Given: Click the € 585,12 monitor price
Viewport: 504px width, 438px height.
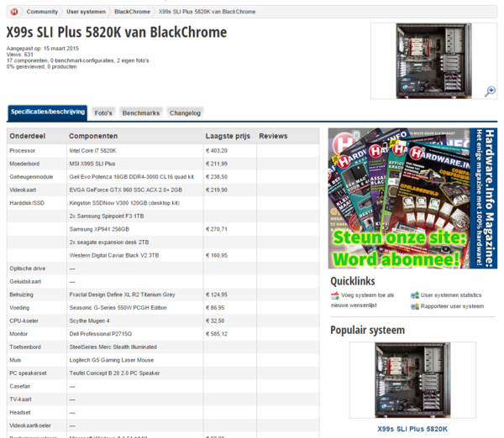Looking at the screenshot, I should point(217,334).
